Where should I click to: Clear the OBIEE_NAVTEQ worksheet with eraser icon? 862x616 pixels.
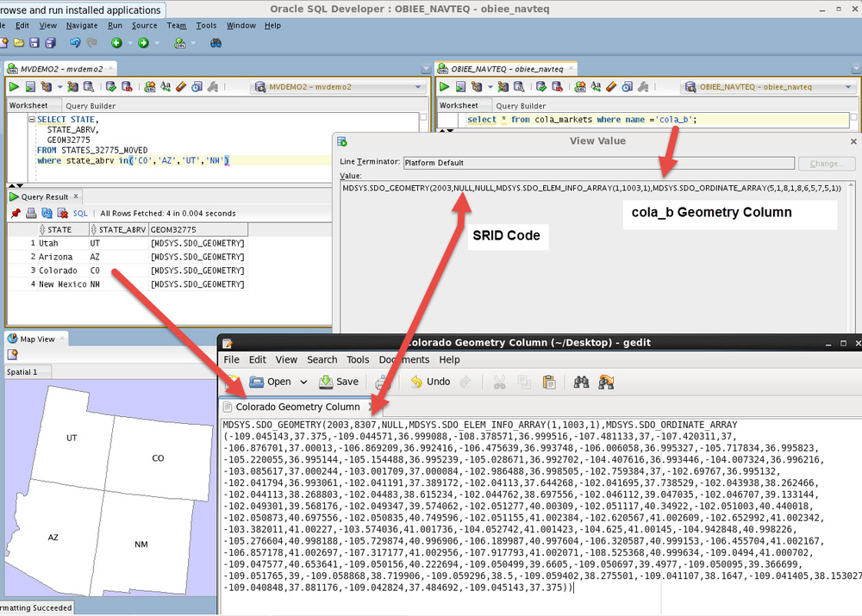click(x=611, y=87)
